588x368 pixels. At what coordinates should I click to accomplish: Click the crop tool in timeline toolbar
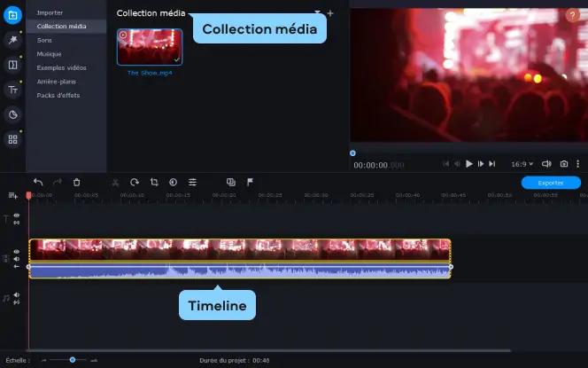click(154, 182)
